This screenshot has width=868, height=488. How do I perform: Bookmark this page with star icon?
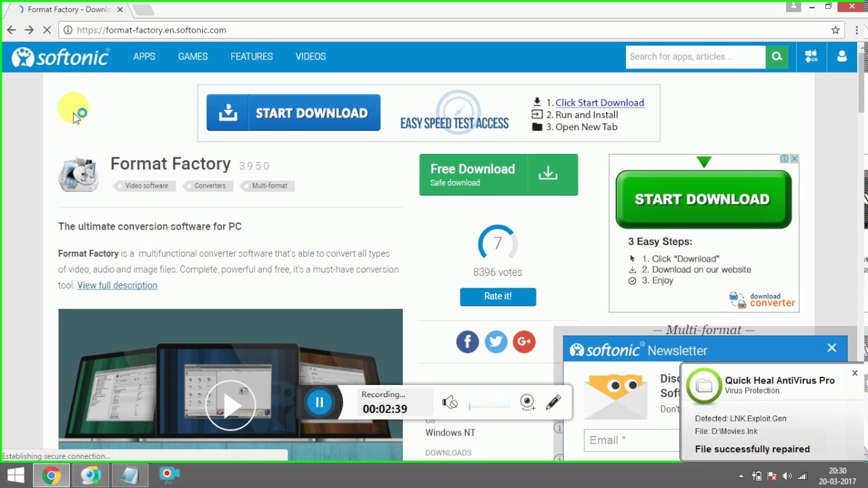pyautogui.click(x=835, y=30)
